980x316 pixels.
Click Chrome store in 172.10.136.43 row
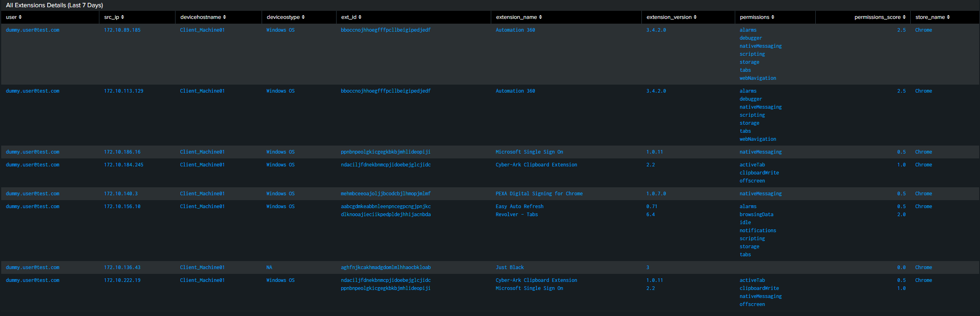924,267
